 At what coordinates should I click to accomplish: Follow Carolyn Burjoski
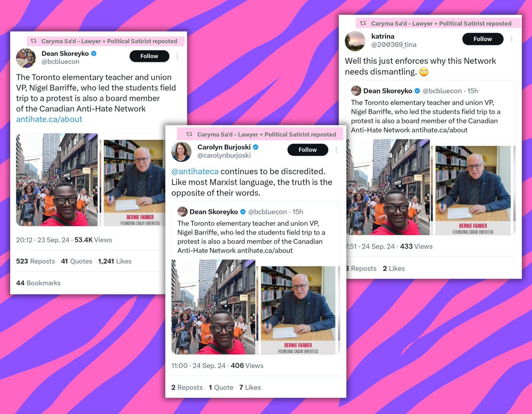coord(308,150)
